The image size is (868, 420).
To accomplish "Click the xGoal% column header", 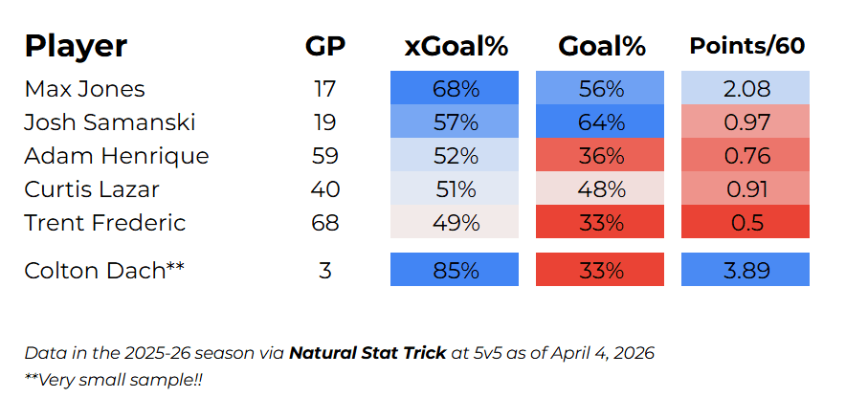I will click(455, 47).
